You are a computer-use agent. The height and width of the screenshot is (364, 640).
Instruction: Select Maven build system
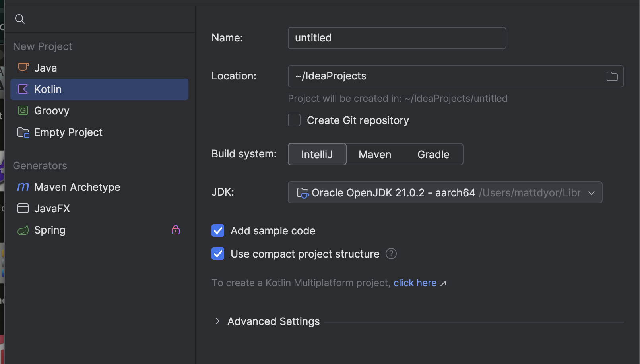coord(375,154)
